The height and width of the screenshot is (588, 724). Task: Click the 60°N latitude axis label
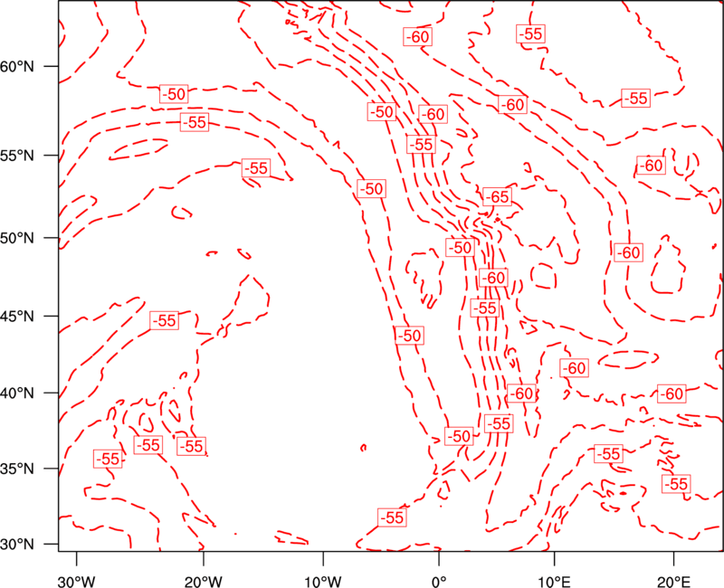coord(17,66)
